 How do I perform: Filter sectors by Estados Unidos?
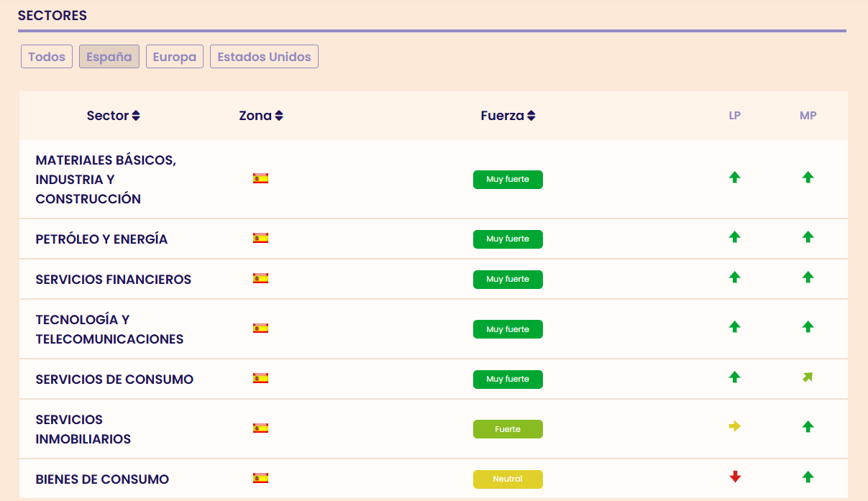(264, 57)
